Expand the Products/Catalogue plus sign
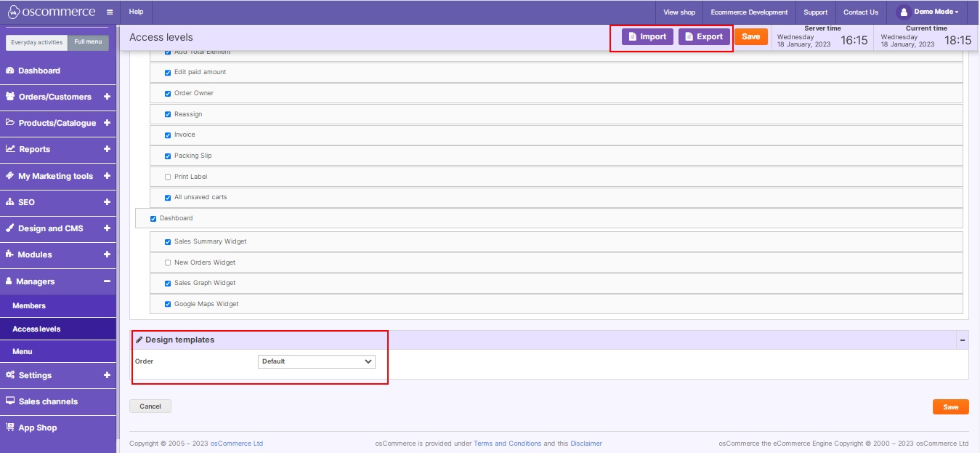The image size is (980, 453). tap(107, 123)
